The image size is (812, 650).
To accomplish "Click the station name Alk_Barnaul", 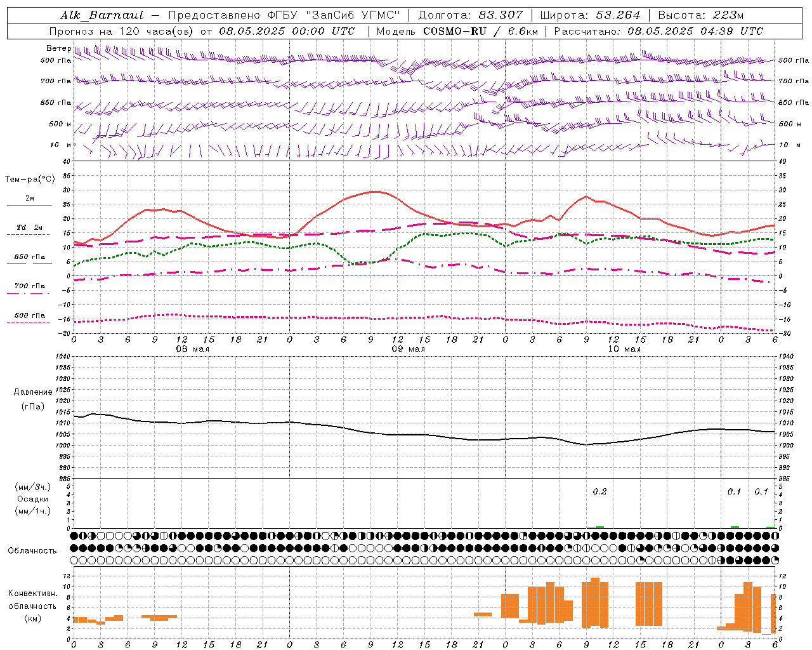I will coord(102,15).
